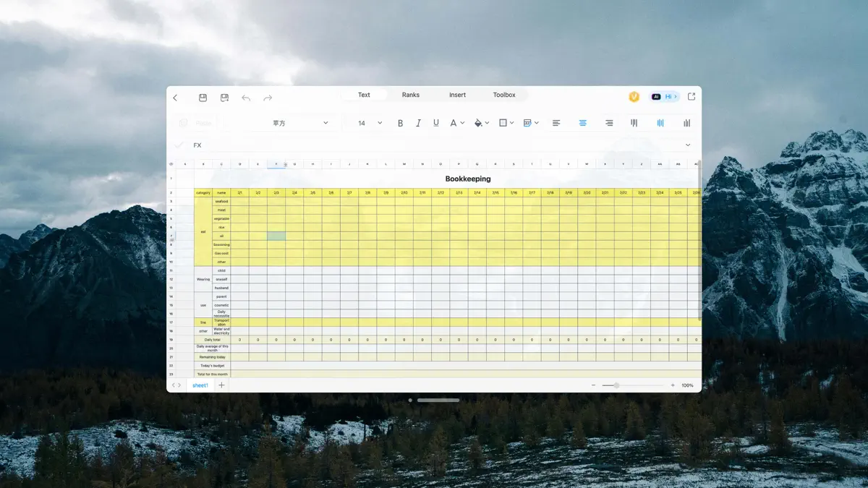Toggle bold formatting
This screenshot has height=488, width=868.
pos(401,123)
